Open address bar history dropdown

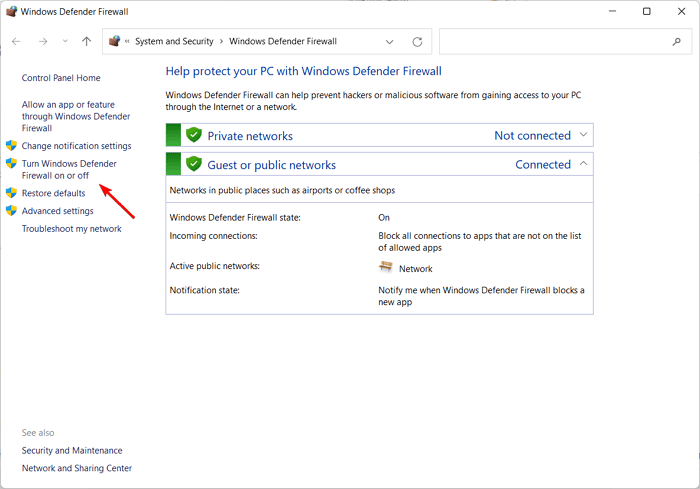tap(389, 42)
